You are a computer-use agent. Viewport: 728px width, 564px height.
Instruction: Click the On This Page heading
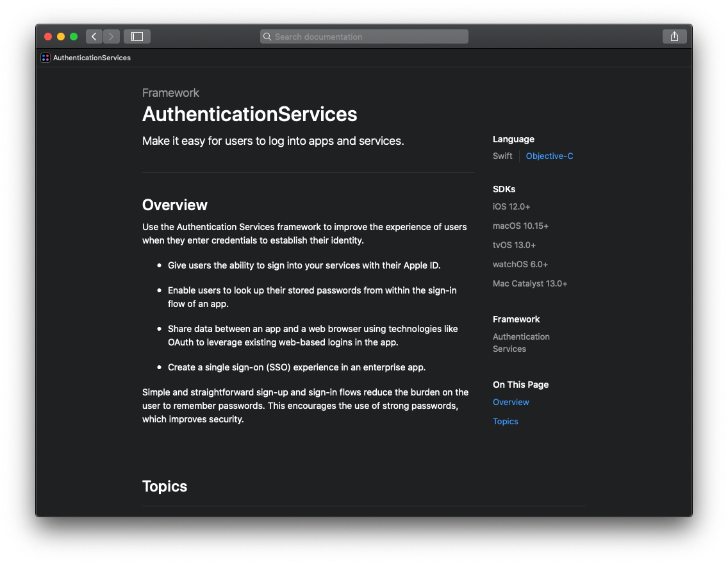coord(520,385)
